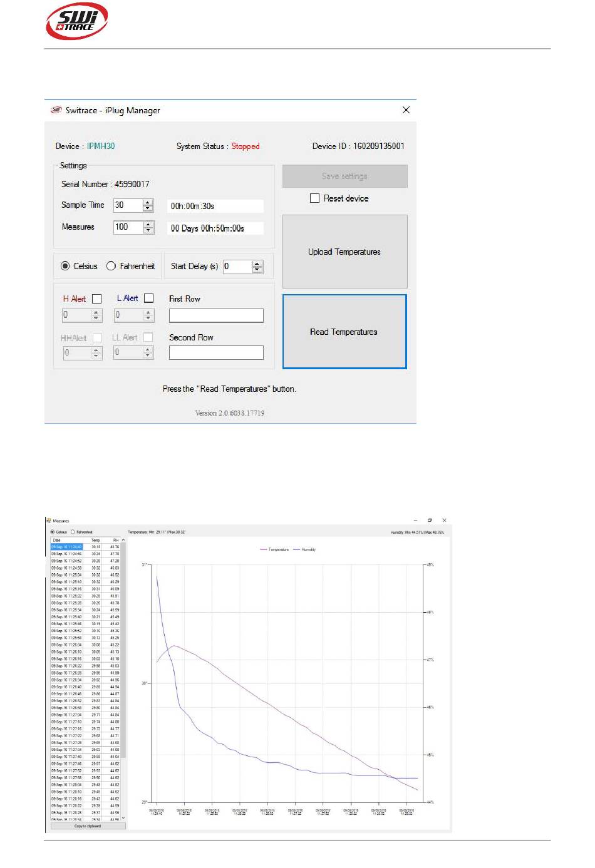
Task: Maximize the Measures window
Action: click(429, 520)
